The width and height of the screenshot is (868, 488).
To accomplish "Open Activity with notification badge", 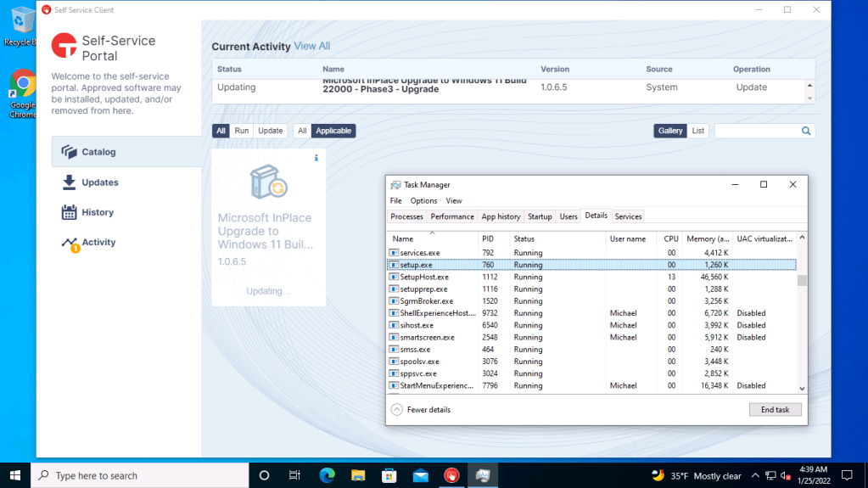I will tap(98, 243).
